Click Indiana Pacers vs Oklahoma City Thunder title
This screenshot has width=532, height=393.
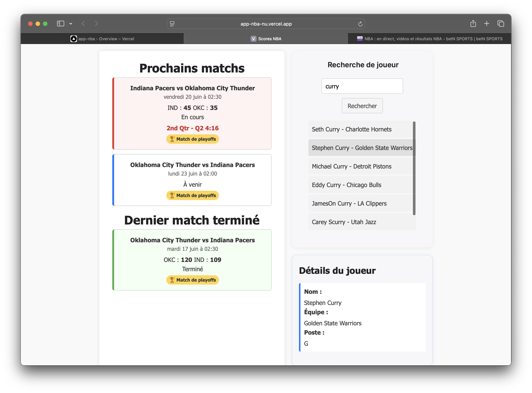192,88
